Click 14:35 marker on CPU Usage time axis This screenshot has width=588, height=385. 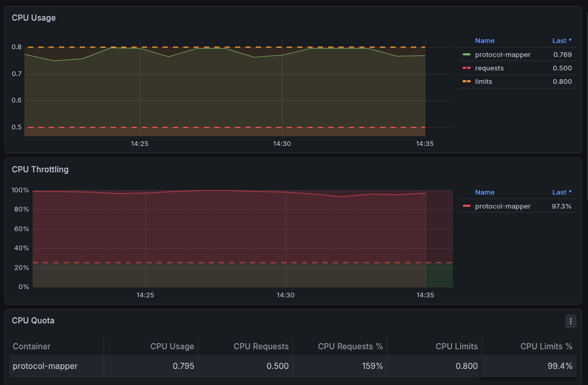(424, 143)
